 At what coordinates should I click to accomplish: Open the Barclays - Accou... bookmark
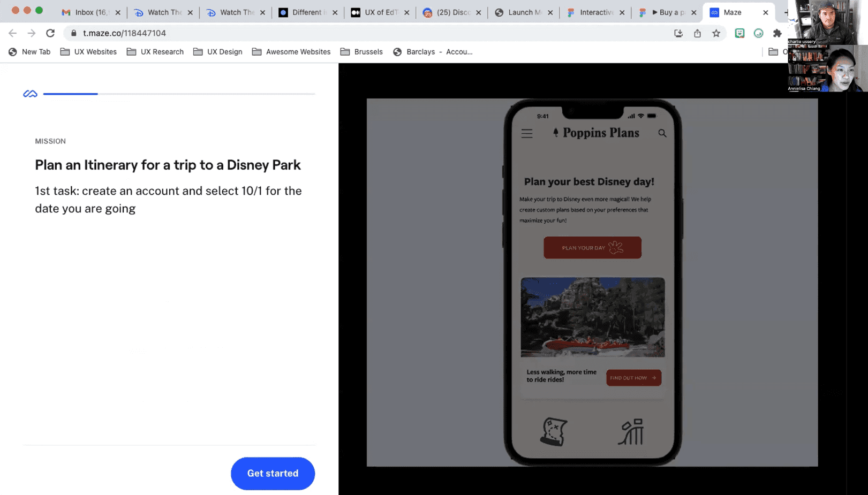433,52
